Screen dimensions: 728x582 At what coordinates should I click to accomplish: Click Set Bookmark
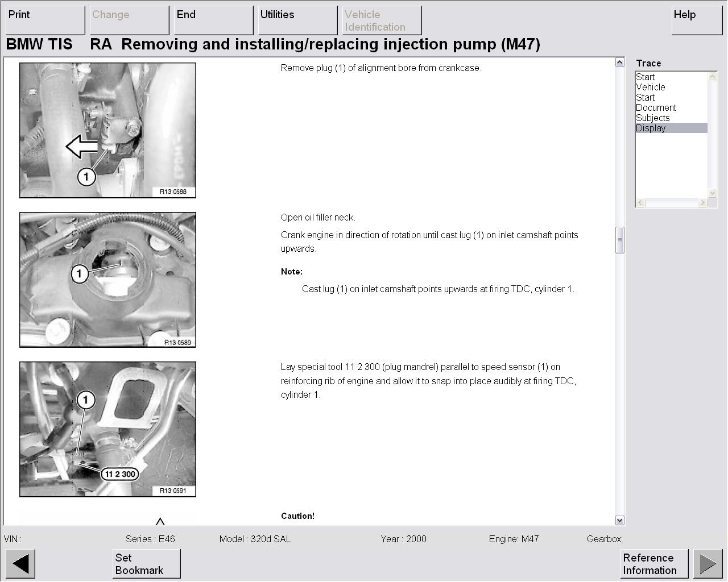(x=146, y=564)
